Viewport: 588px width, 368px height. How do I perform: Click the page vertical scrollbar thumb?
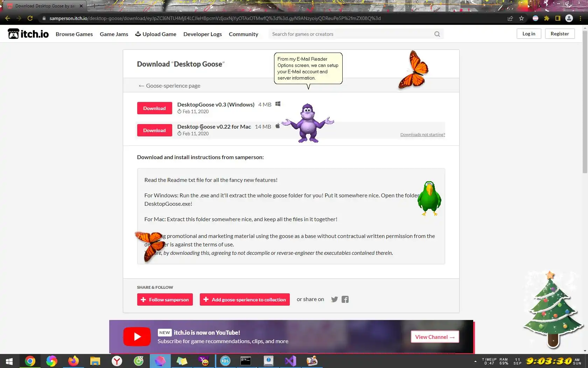click(585, 102)
